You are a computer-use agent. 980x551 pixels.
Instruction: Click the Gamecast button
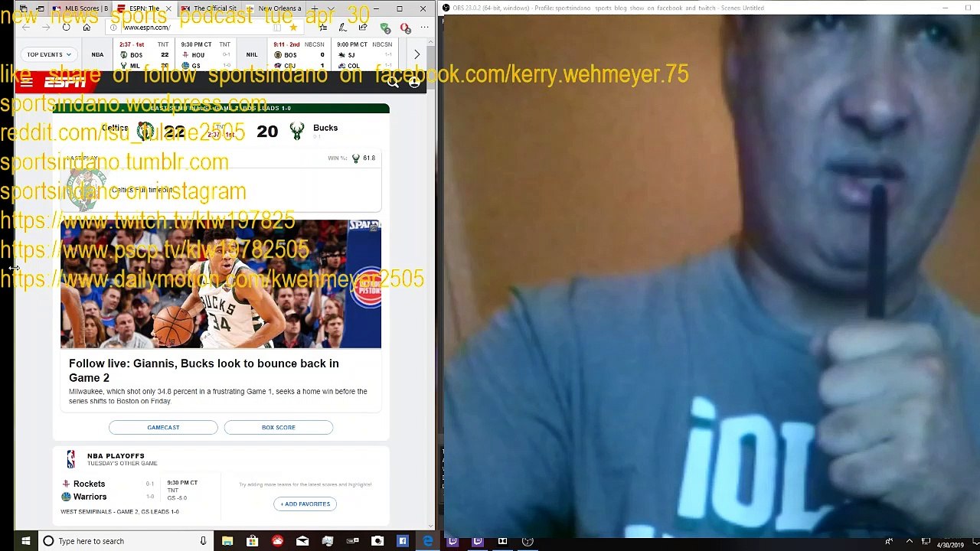pos(163,427)
